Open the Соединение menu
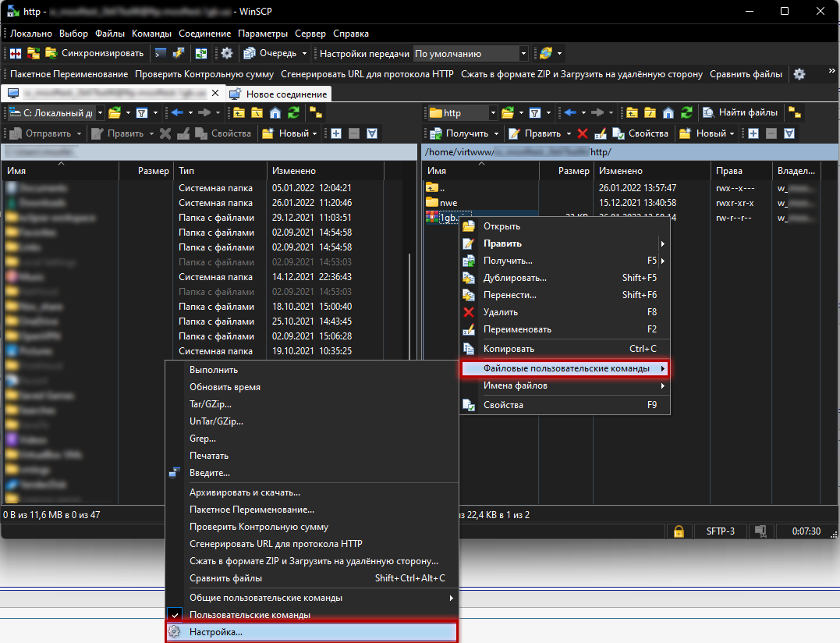The height and width of the screenshot is (643, 840). [204, 34]
